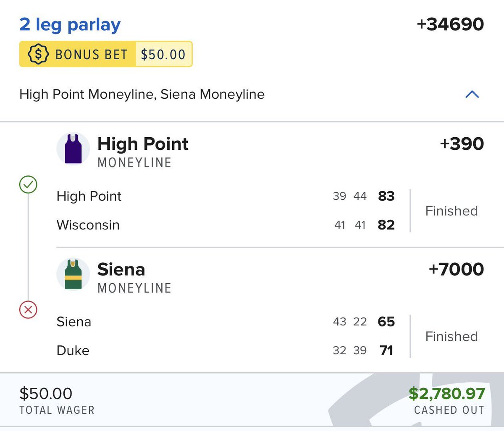Viewport: 504px width, 431px height.
Task: Click the High Point purple jersey icon
Action: click(73, 149)
